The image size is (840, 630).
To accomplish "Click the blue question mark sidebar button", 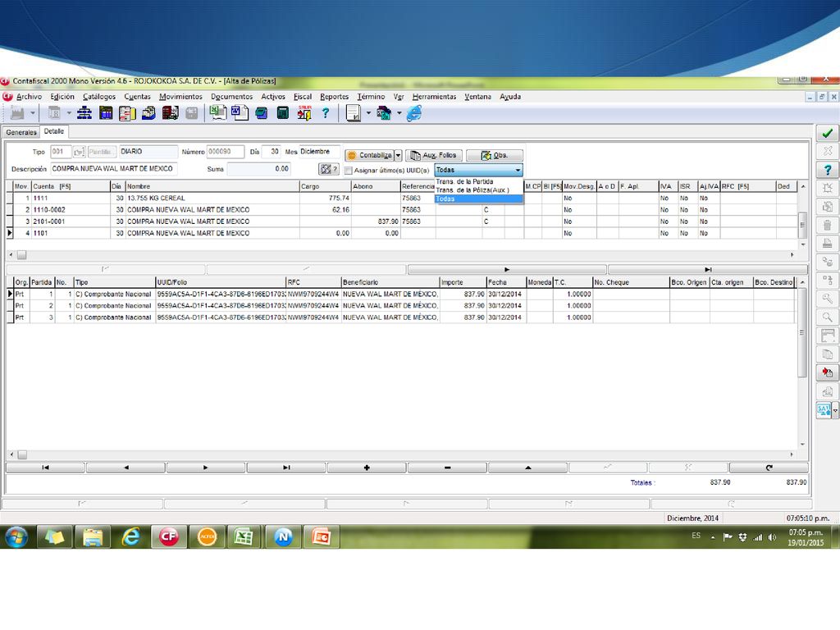I will [828, 170].
